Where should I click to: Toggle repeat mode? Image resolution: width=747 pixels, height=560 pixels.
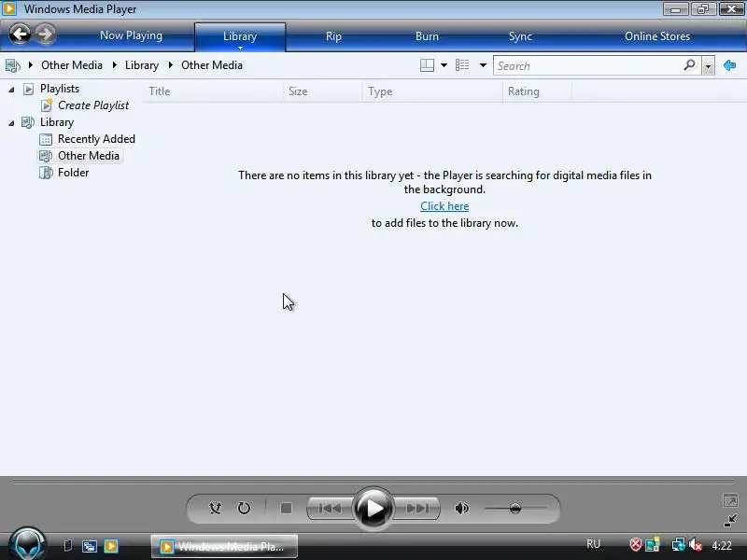[244, 509]
